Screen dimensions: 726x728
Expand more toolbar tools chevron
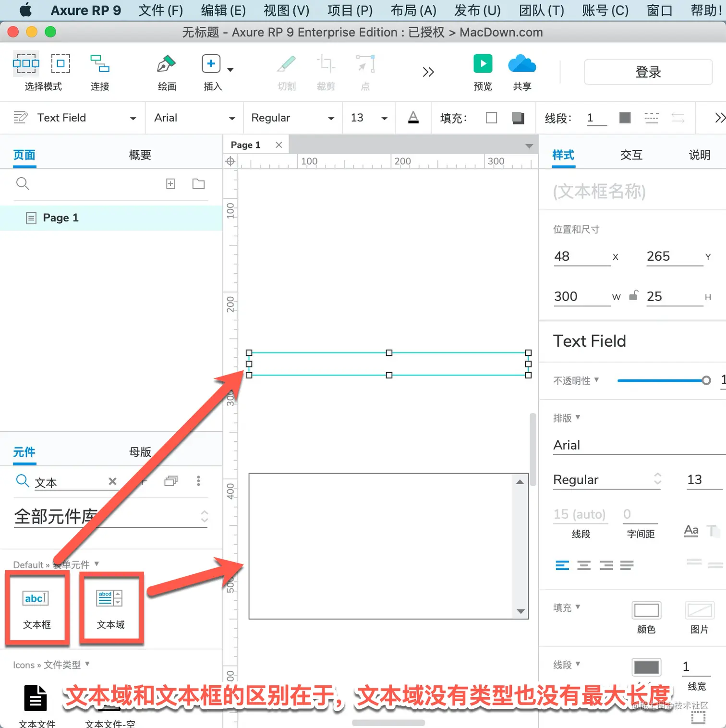(428, 72)
